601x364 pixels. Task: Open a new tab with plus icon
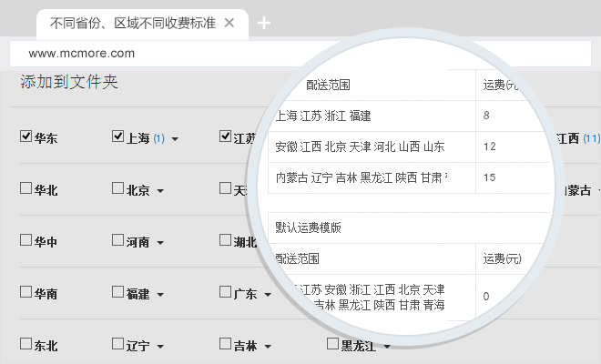point(264,23)
